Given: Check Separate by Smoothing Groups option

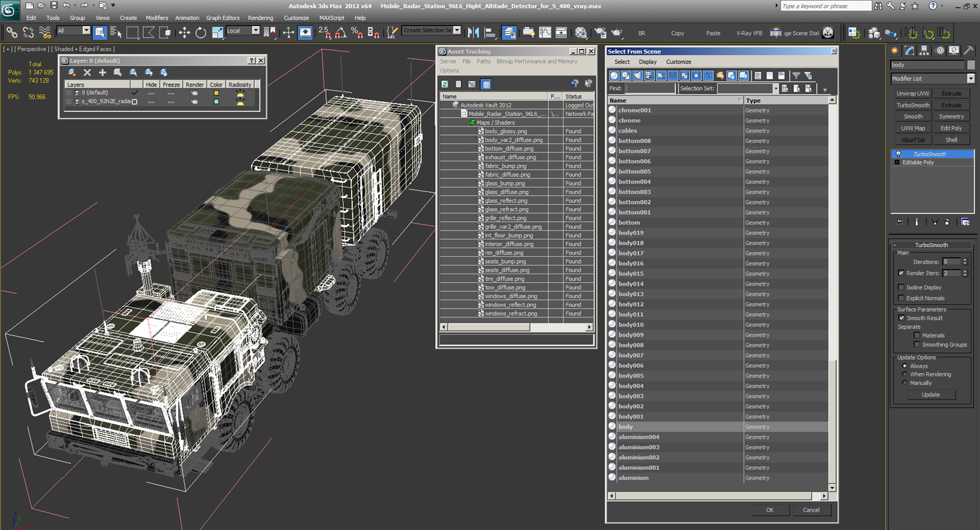Looking at the screenshot, I should [x=916, y=344].
